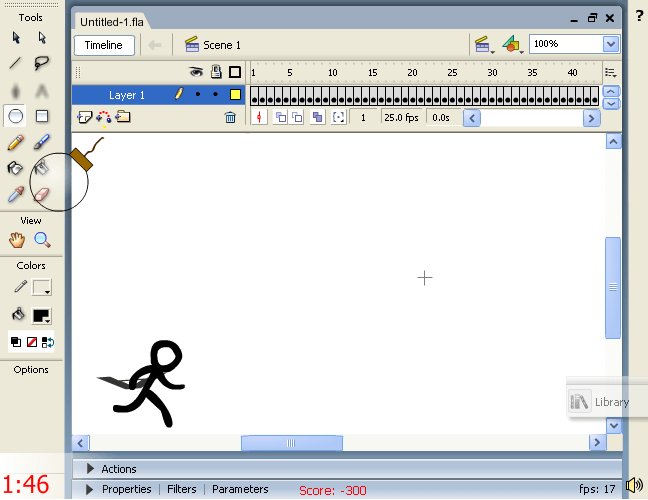
Task: Click the 25.0 fps frame rate field
Action: pos(401,118)
